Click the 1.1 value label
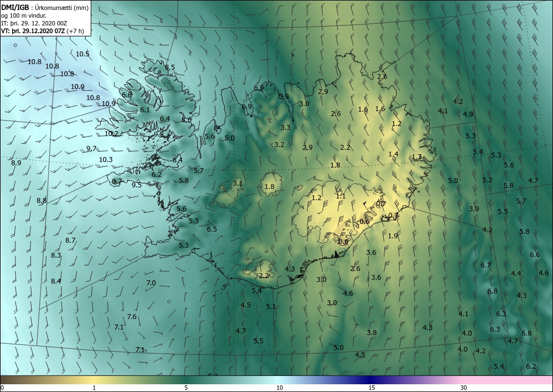Image resolution: width=553 pixels, height=392 pixels. [x=341, y=196]
